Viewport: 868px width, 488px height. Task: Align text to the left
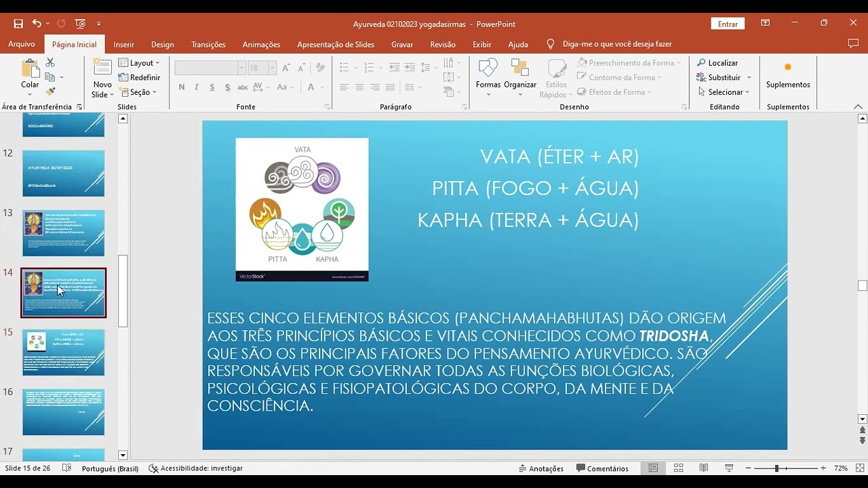click(x=344, y=87)
